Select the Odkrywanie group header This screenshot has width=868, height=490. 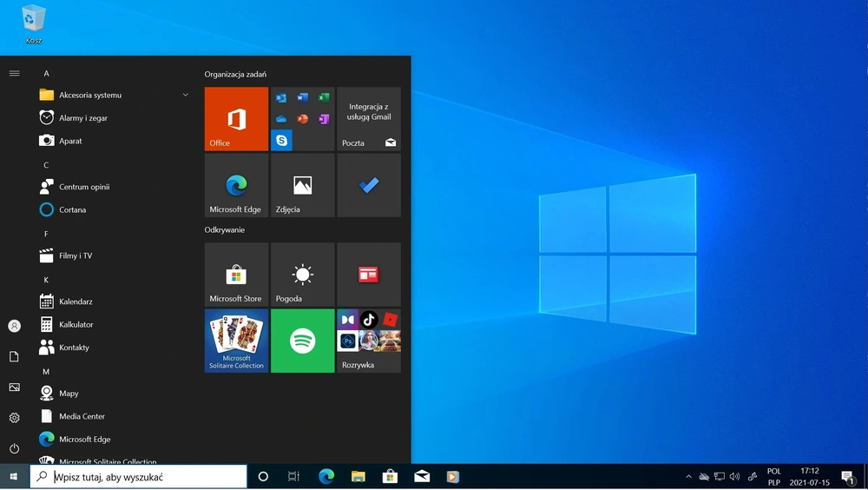point(224,229)
